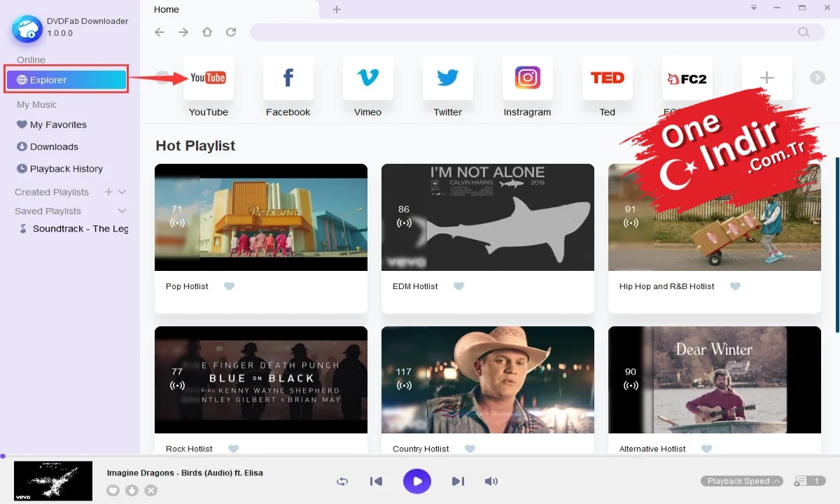Return to the home page
The image size is (840, 504).
pos(207,32)
